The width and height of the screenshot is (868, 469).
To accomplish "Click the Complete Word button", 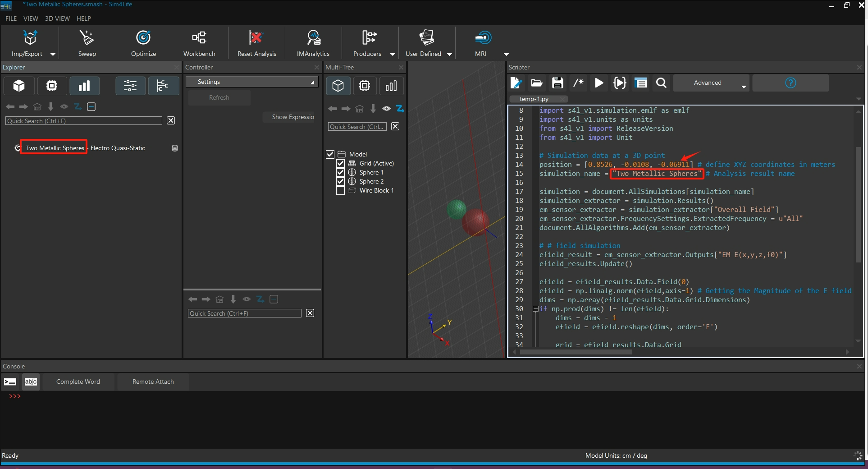I will [78, 382].
